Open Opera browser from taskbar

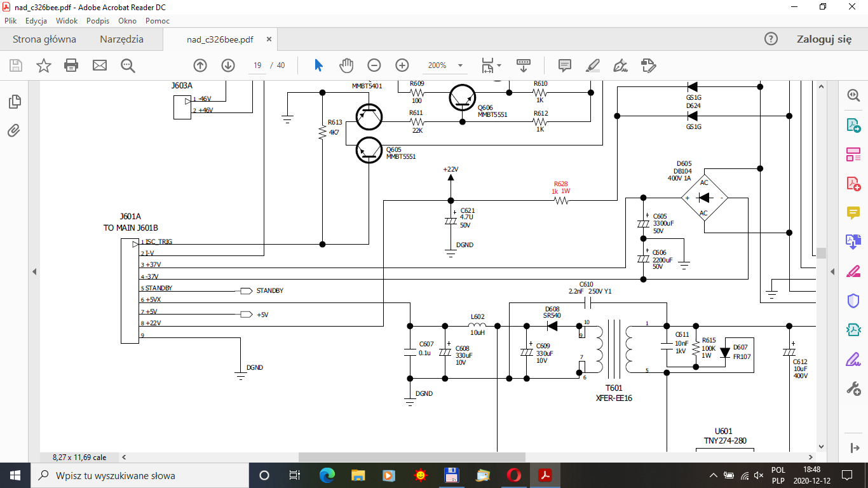pyautogui.click(x=514, y=475)
